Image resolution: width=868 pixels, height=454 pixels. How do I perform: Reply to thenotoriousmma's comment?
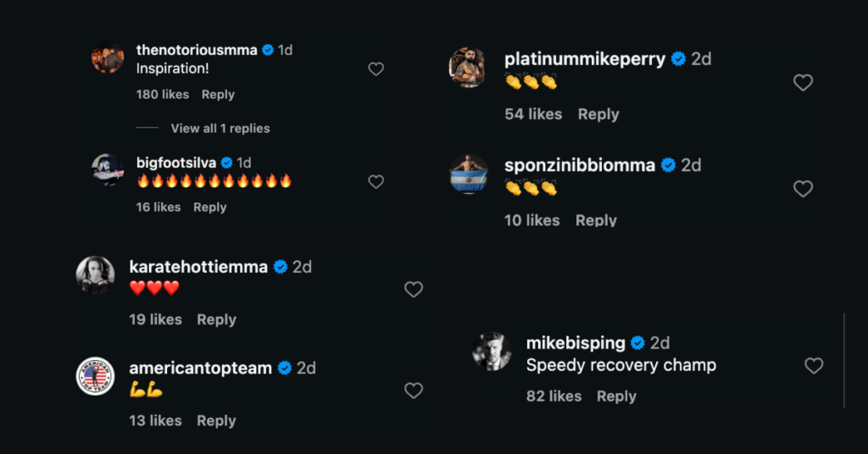218,95
